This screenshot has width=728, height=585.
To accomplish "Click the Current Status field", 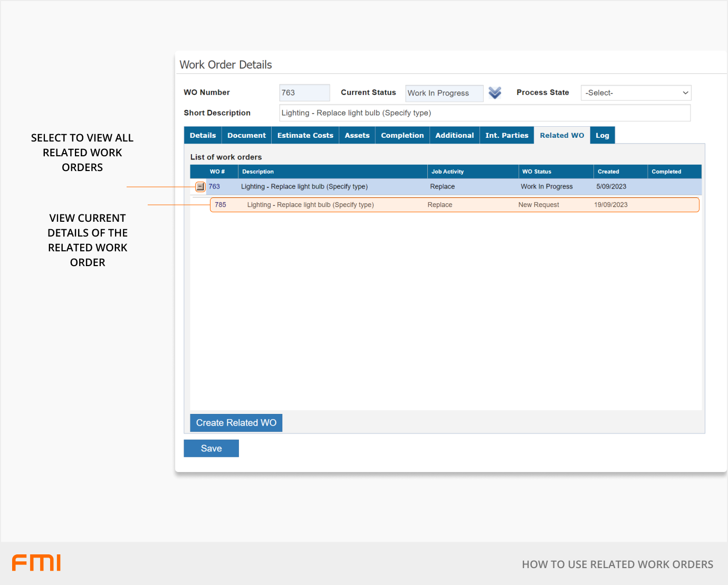I will (444, 93).
